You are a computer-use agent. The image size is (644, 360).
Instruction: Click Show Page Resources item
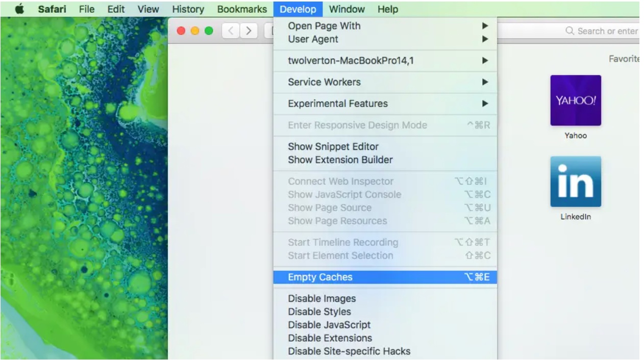tap(385, 221)
